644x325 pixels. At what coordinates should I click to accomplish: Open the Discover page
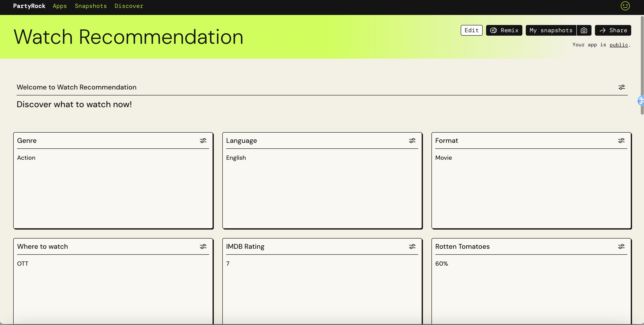click(129, 6)
